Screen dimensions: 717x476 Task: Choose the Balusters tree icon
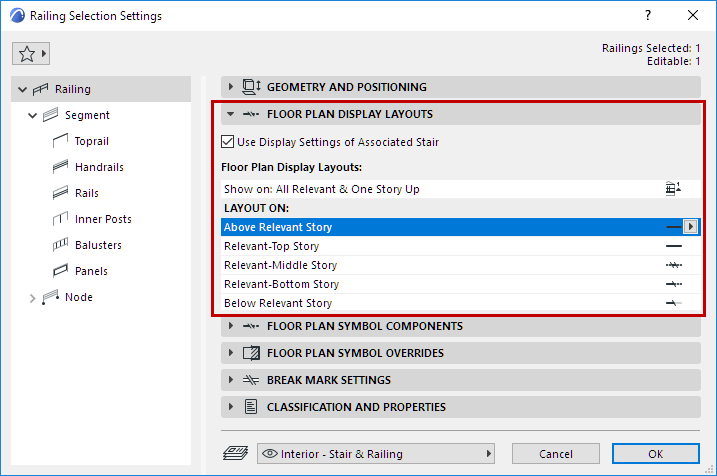[x=57, y=245]
